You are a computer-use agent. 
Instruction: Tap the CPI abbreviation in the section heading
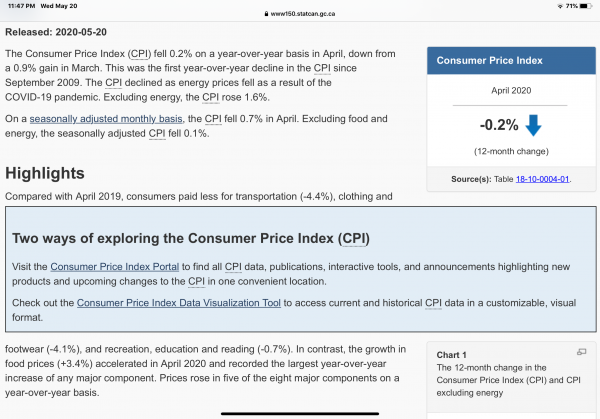point(353,239)
